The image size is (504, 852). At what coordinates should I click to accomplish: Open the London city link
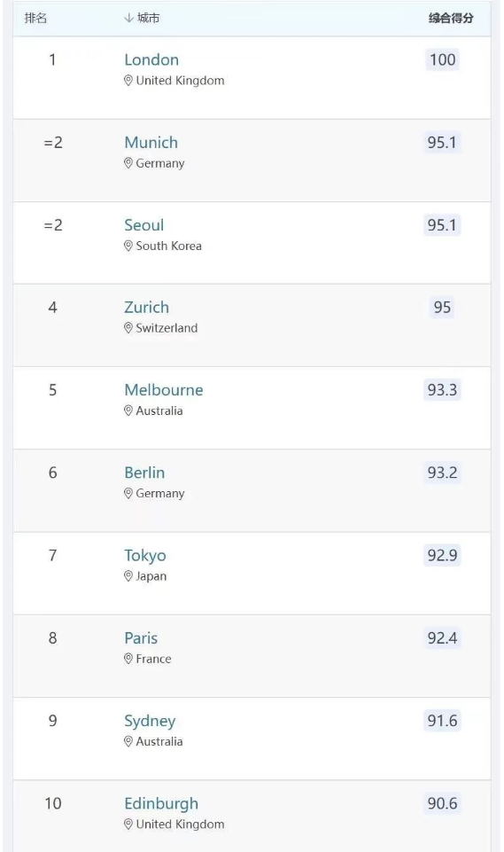pyautogui.click(x=151, y=59)
